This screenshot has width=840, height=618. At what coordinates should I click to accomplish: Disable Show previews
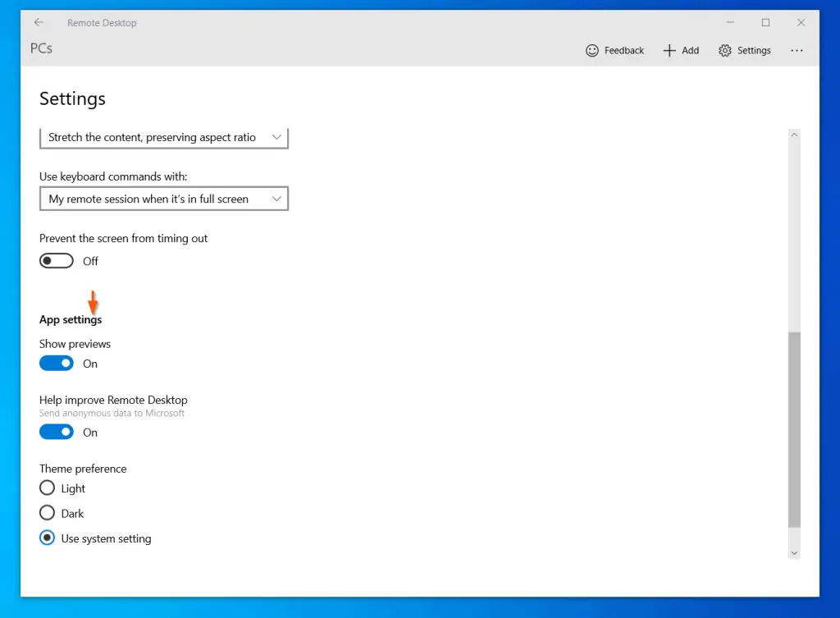(x=56, y=363)
